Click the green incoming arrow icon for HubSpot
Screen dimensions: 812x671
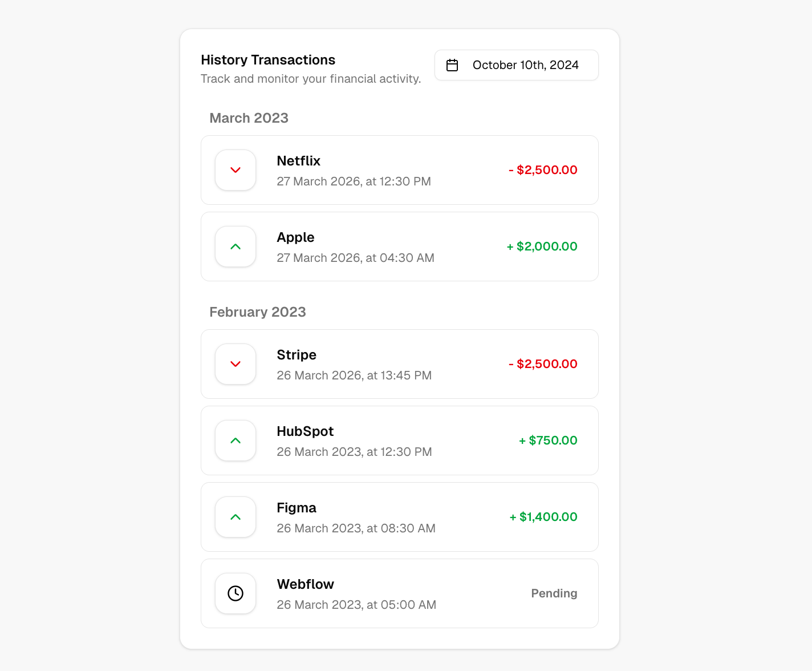point(235,440)
